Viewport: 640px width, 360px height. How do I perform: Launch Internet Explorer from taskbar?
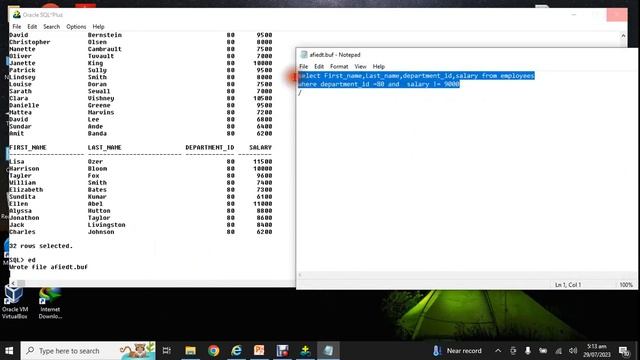236,351
